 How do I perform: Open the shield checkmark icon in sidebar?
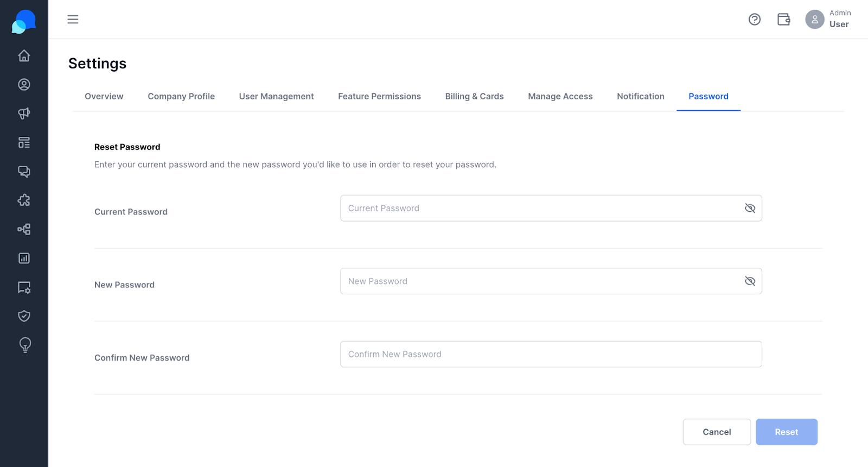24,316
